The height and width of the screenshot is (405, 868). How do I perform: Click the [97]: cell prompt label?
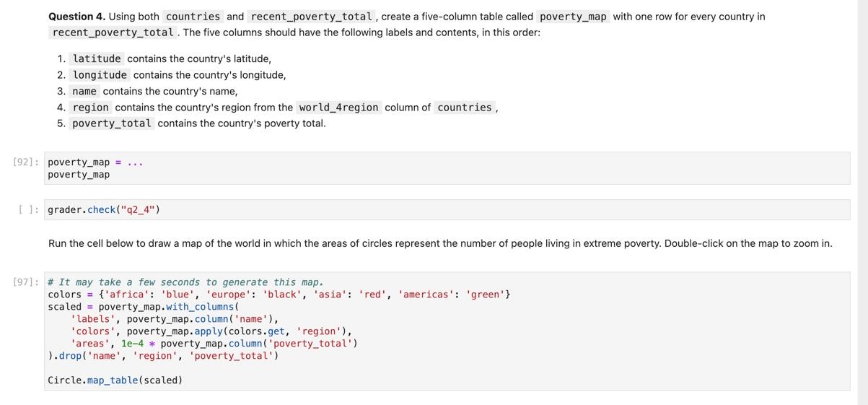[x=27, y=282]
